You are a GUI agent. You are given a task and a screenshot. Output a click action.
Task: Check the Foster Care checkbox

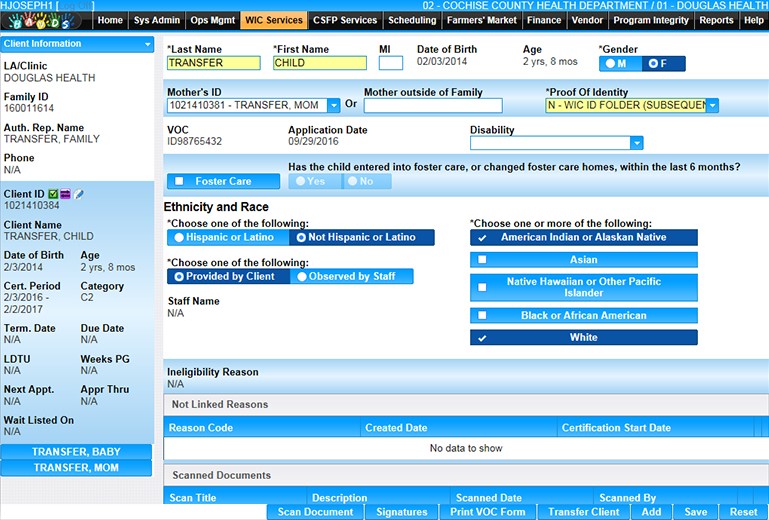180,181
